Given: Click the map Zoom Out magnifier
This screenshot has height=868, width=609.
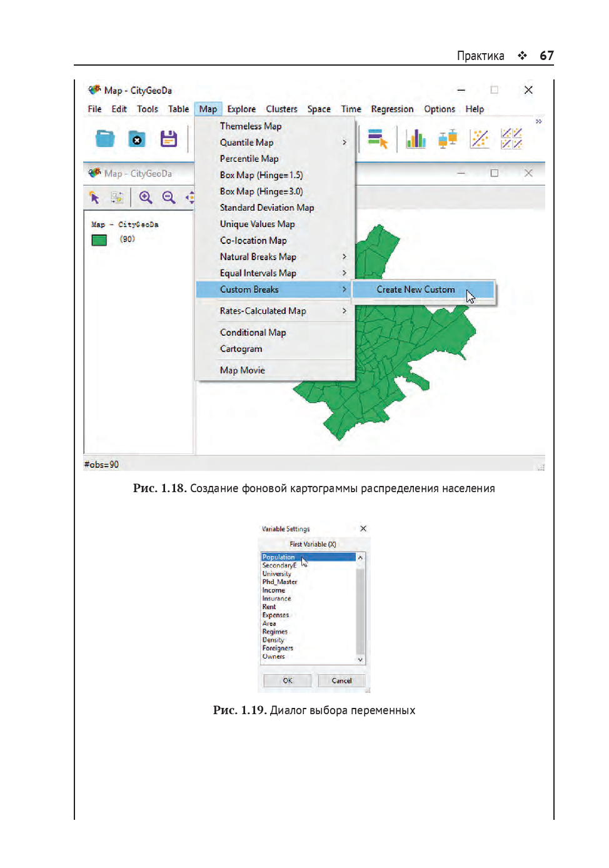Looking at the screenshot, I should 169,198.
